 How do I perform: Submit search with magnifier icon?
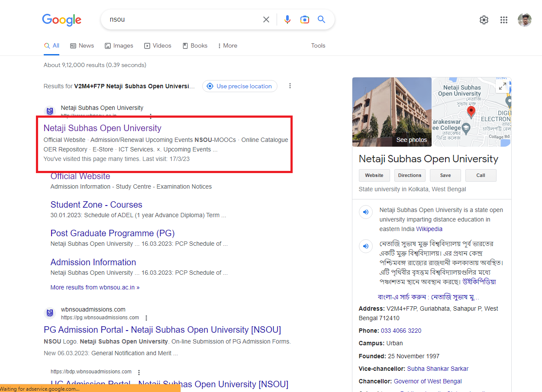(x=321, y=19)
